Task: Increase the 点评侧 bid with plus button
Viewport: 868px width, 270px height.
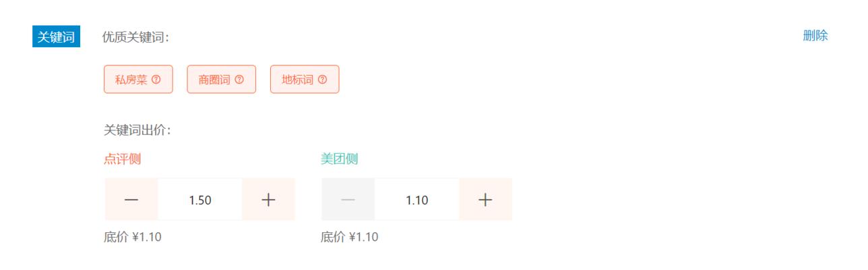Action: 268,200
